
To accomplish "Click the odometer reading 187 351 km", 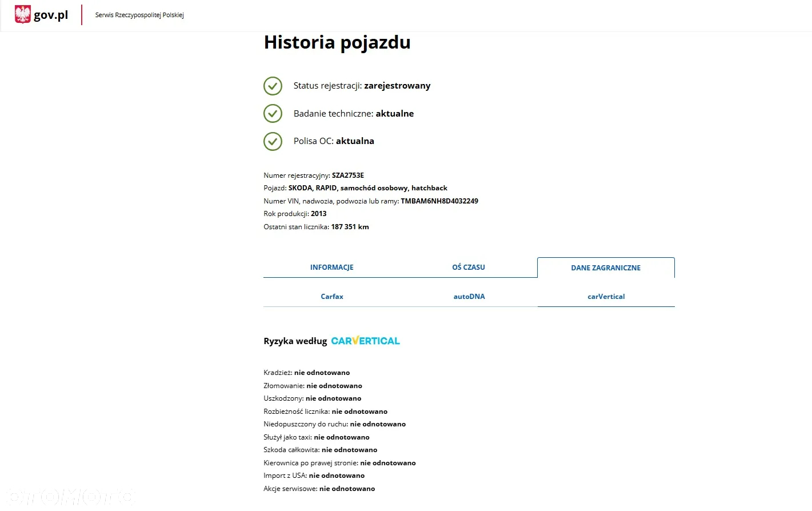I will click(350, 227).
